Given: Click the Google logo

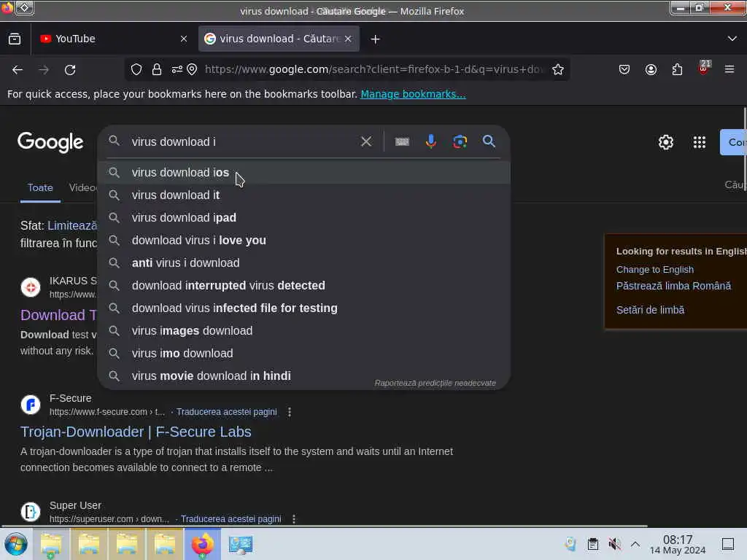Looking at the screenshot, I should point(50,142).
